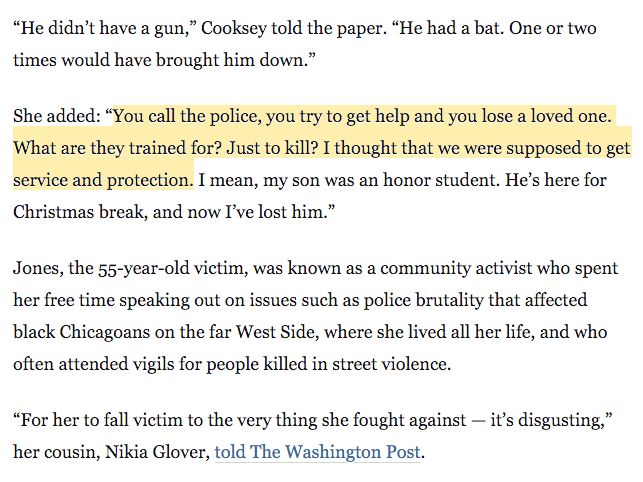Viewport: 643px width, 482px height.
Task: Click the words "brought him down"
Action: [232, 60]
